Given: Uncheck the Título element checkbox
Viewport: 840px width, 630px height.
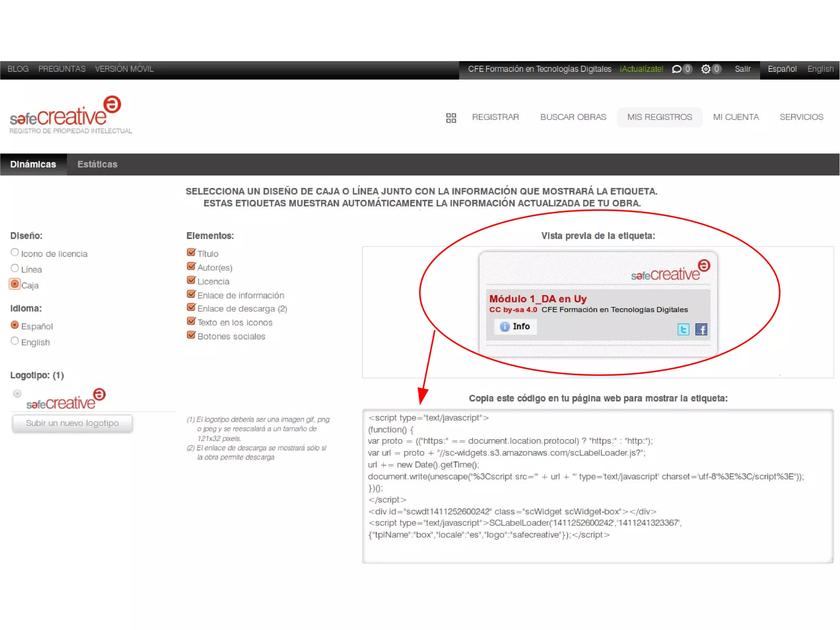Looking at the screenshot, I should 191,252.
